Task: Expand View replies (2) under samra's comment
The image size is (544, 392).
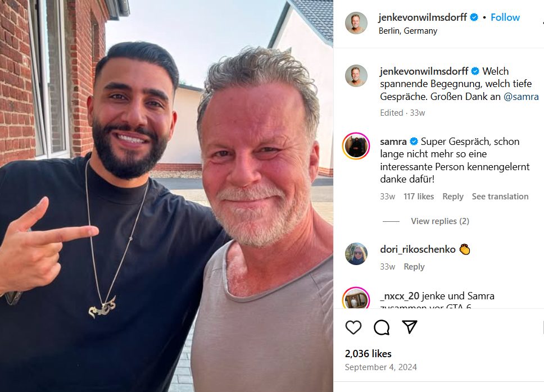Action: pos(440,221)
